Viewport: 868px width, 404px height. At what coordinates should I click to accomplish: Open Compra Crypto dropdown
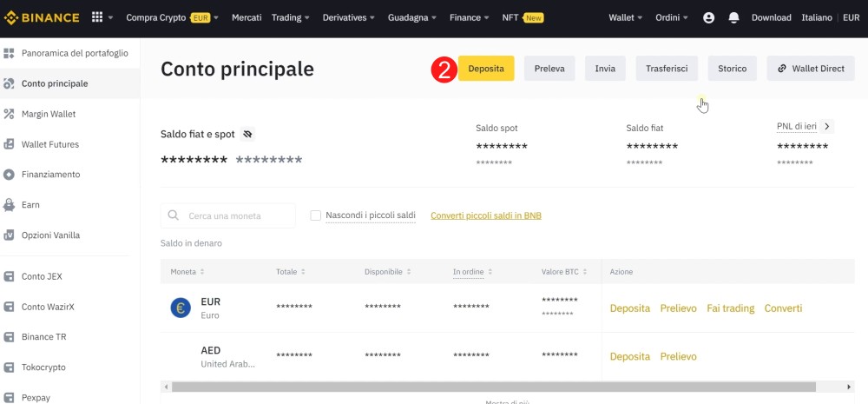pos(172,17)
